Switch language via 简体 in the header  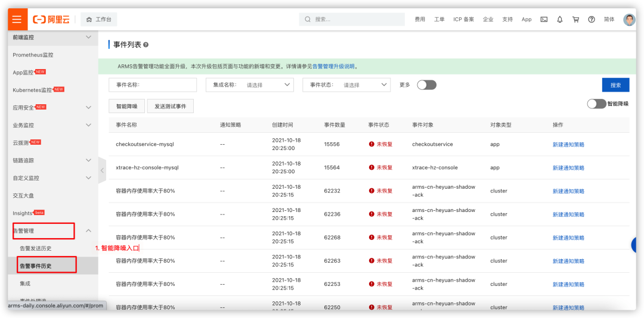tap(609, 19)
